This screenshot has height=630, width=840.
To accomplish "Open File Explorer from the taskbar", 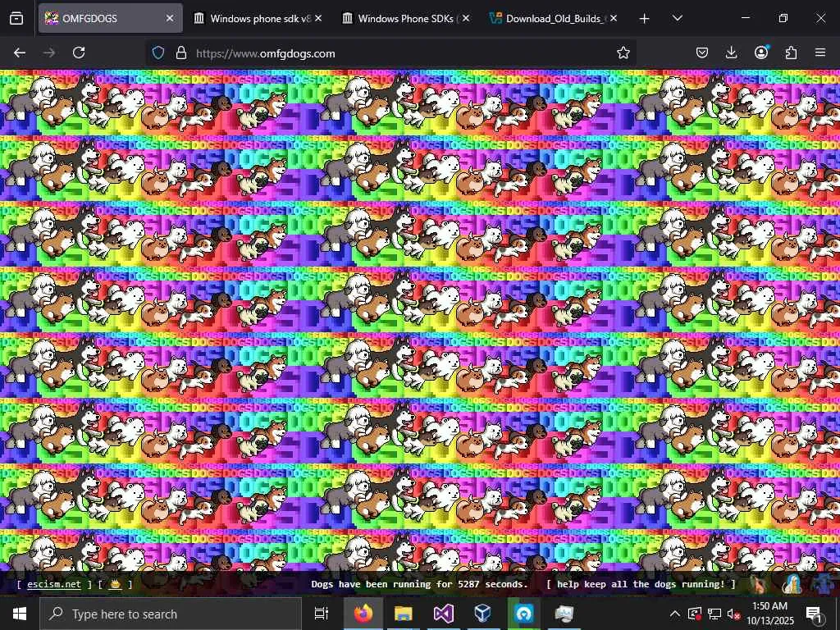I will click(403, 614).
